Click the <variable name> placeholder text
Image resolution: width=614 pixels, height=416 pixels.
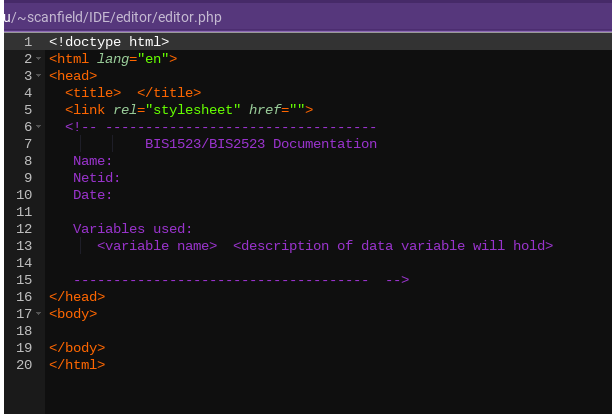click(157, 246)
